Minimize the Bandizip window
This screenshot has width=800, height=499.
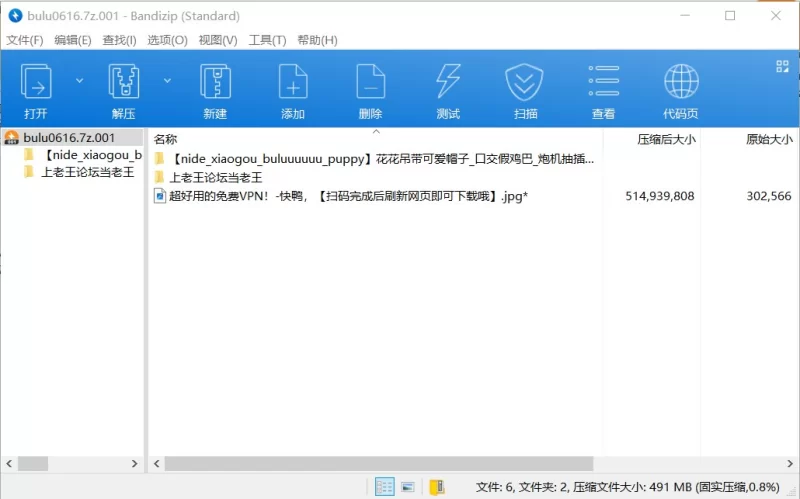click(x=685, y=16)
